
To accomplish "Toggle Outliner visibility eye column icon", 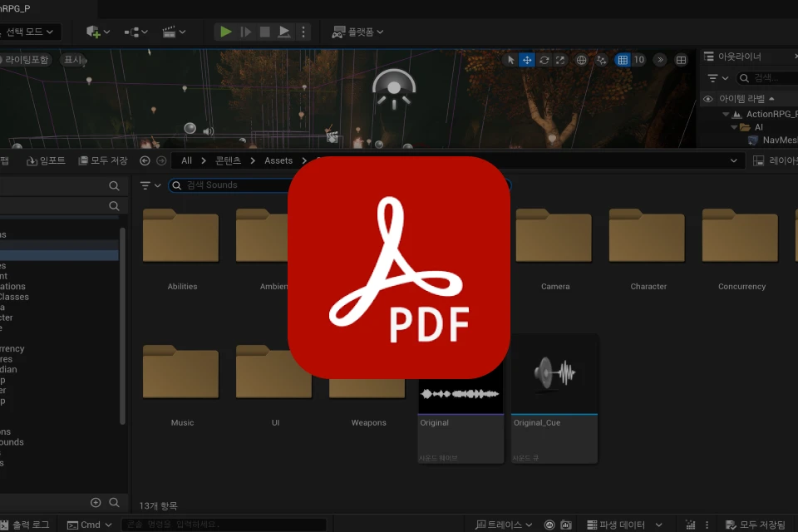I will click(x=707, y=99).
